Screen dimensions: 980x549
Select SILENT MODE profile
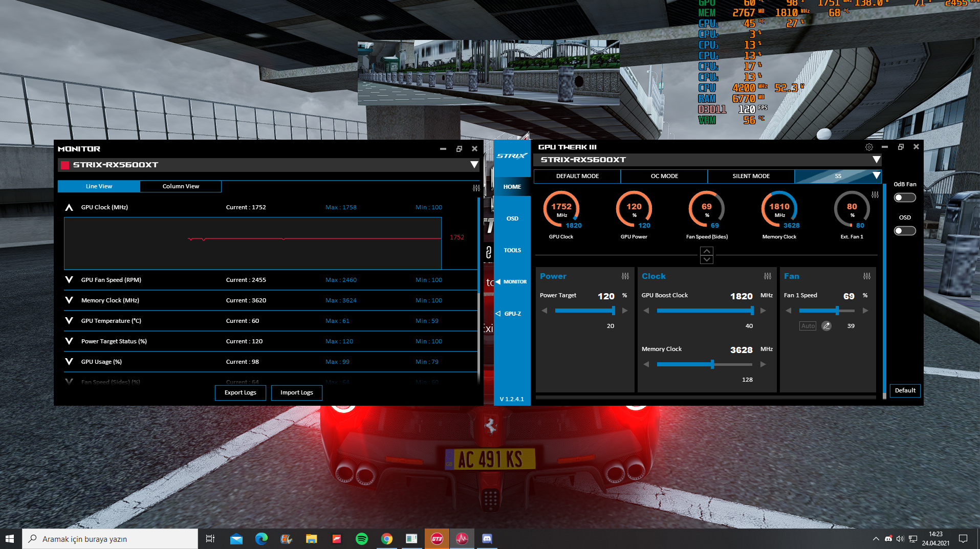pos(751,176)
